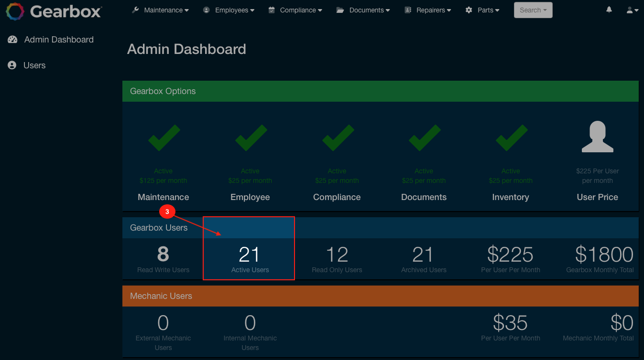Open the user profile account icon
The height and width of the screenshot is (360, 644).
point(632,10)
